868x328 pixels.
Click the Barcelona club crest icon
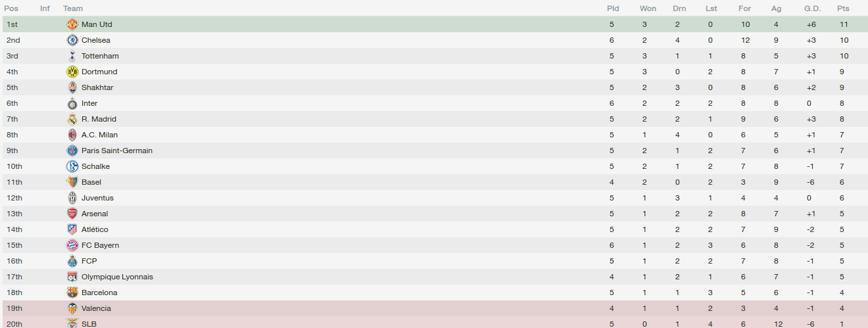72,293
